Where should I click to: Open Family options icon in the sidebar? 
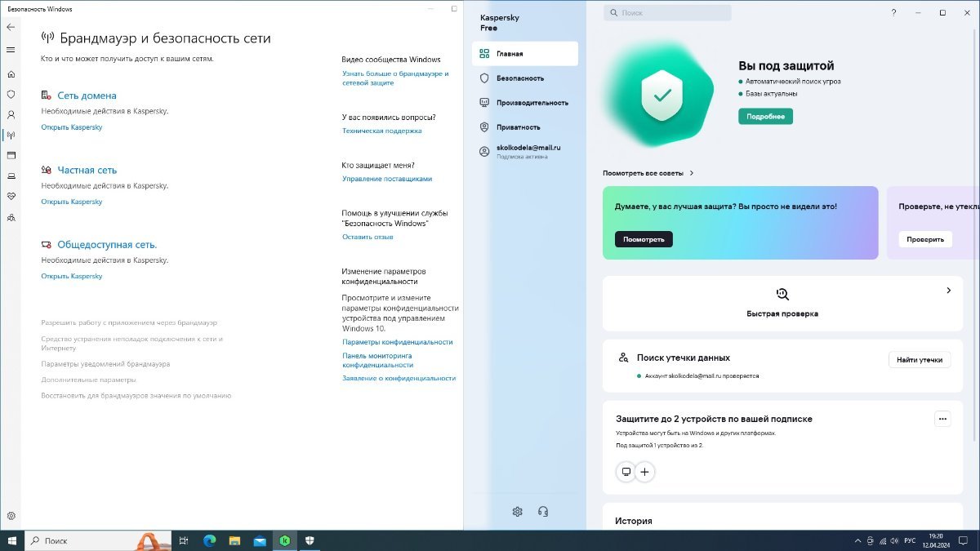click(11, 217)
